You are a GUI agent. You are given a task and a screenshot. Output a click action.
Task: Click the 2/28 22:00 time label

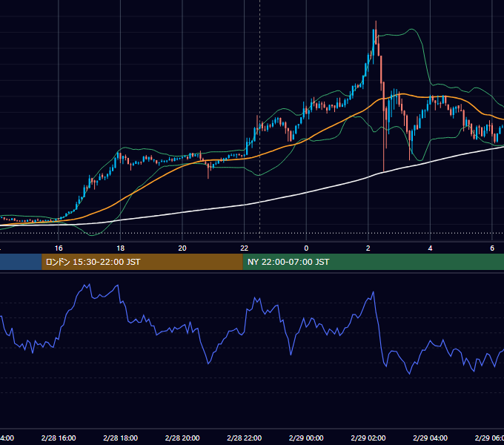click(x=245, y=438)
